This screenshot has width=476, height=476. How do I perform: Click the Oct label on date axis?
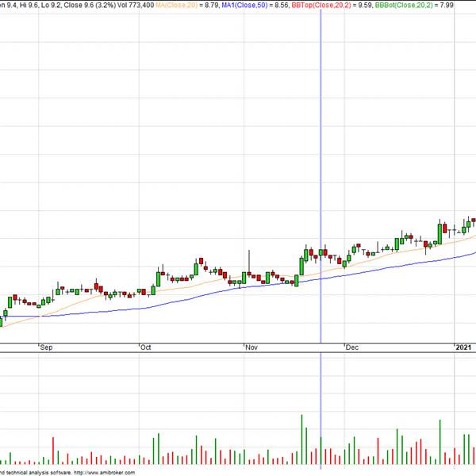[145, 347]
